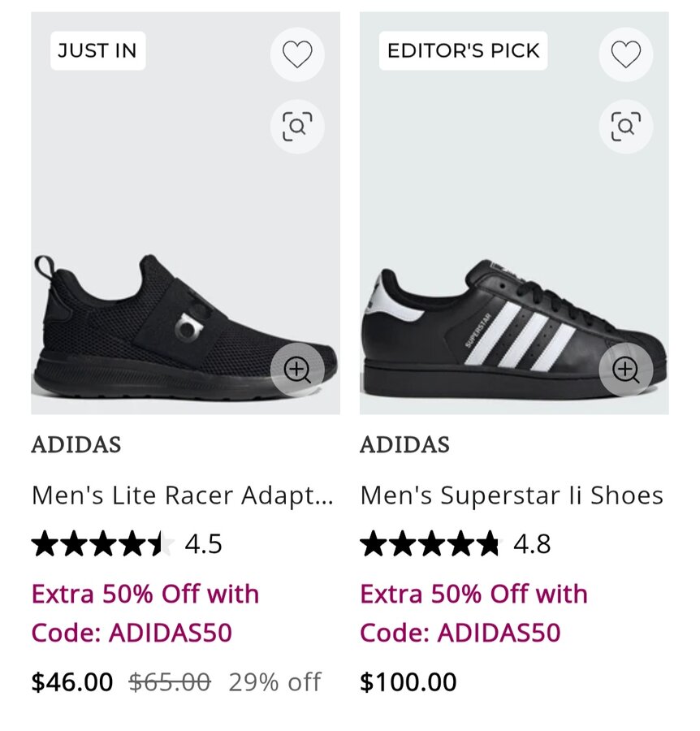The image size is (700, 731).
Task: View 4.5 star rating reviews
Action: [127, 543]
